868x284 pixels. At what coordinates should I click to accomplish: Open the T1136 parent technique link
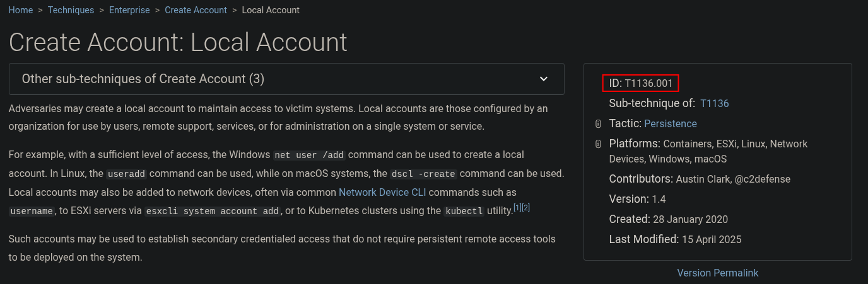(715, 103)
